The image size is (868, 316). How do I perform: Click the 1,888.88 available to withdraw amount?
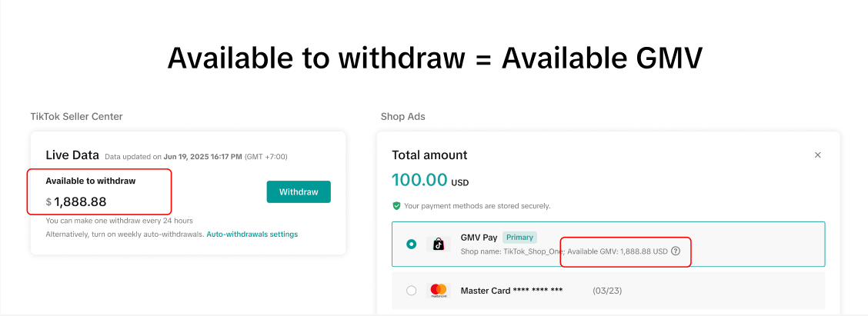(x=80, y=202)
